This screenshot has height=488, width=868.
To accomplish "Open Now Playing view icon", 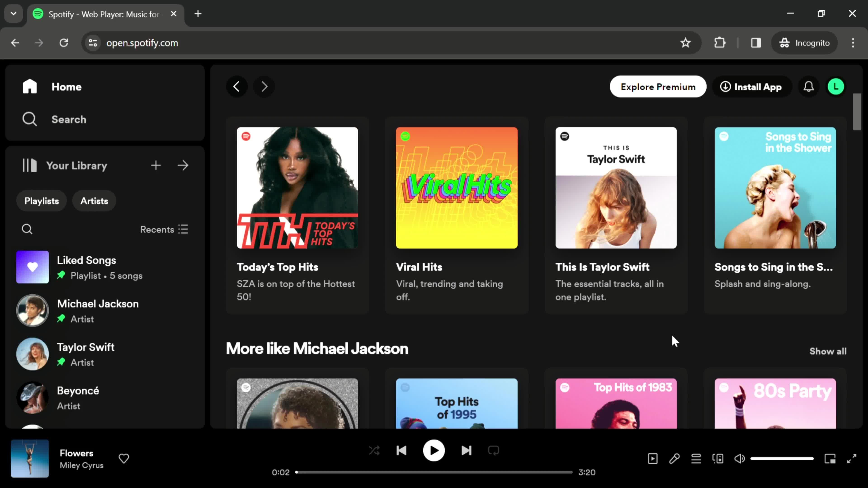I will [x=653, y=458].
